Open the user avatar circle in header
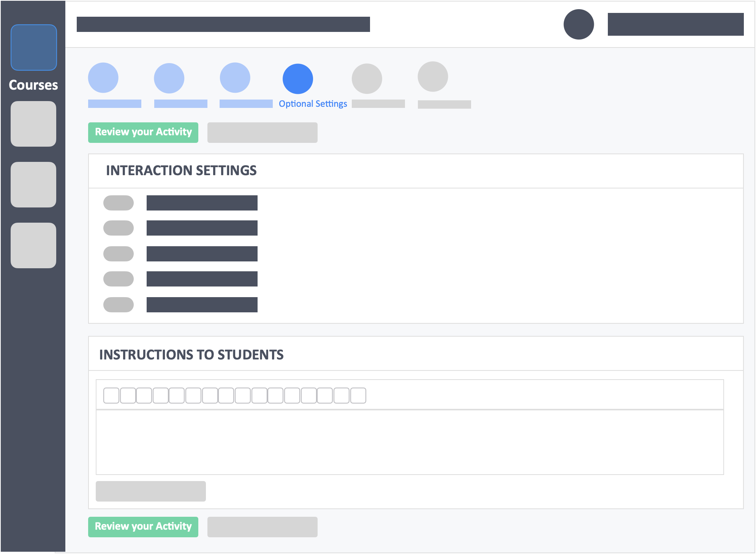756x554 pixels. pos(579,24)
